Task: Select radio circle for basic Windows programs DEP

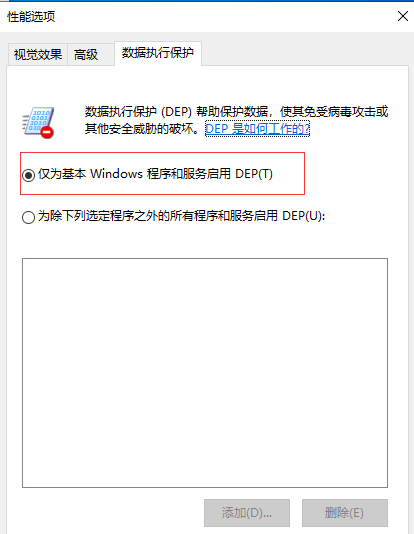Action: pyautogui.click(x=28, y=175)
